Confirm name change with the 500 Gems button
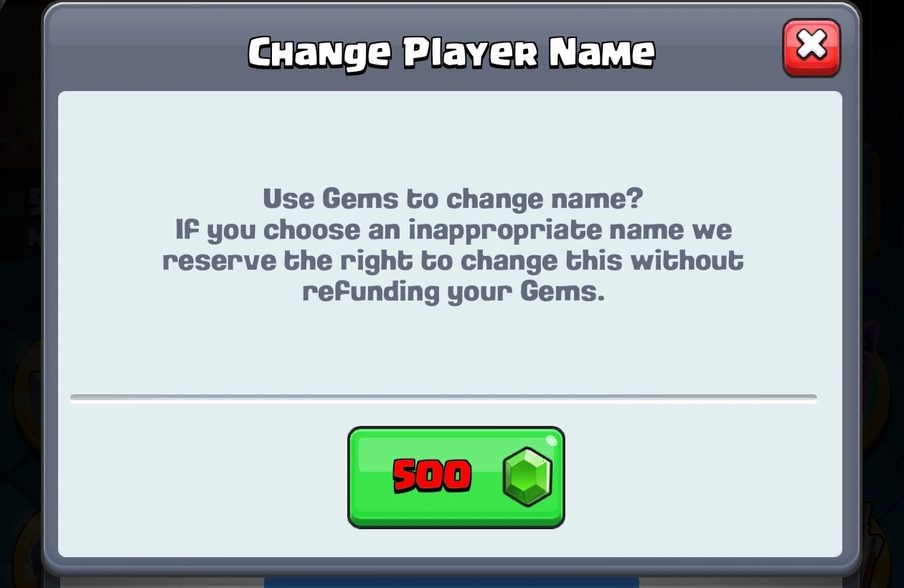The width and height of the screenshot is (904, 588). (x=456, y=478)
